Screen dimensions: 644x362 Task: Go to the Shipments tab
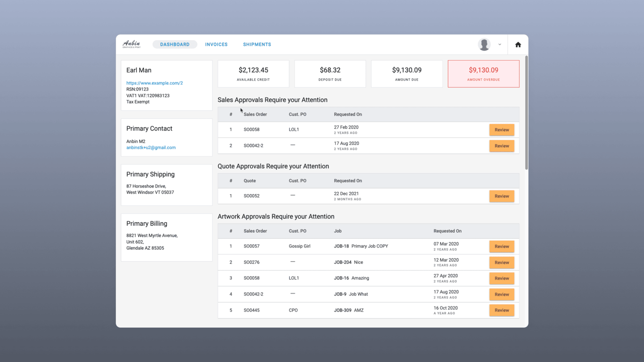tap(257, 44)
